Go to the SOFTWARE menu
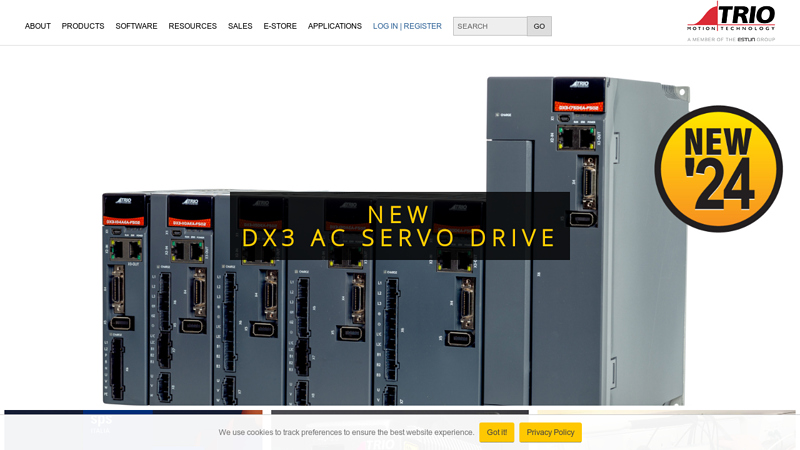The image size is (800, 450). point(136,26)
